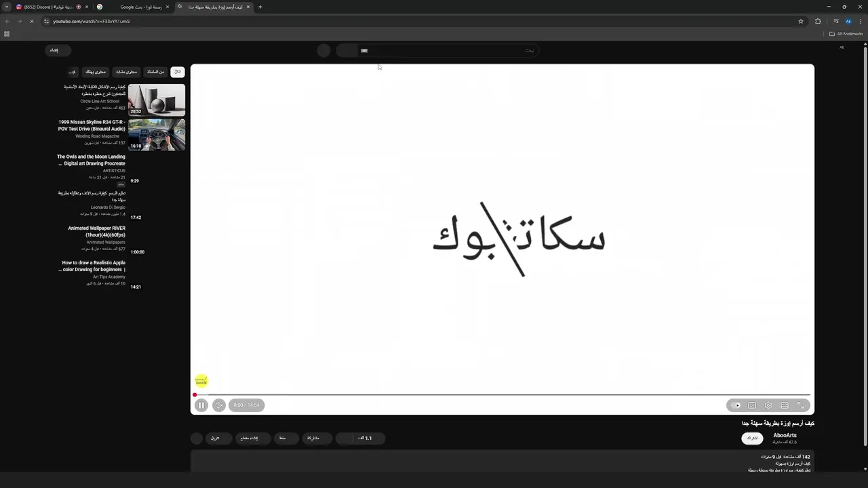Open the apps grid in bookmarks bar
This screenshot has width=868, height=488.
(x=7, y=34)
